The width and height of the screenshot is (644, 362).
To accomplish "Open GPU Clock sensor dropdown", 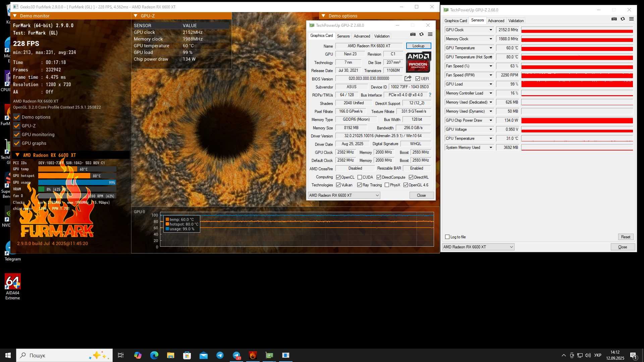I will pyautogui.click(x=491, y=30).
